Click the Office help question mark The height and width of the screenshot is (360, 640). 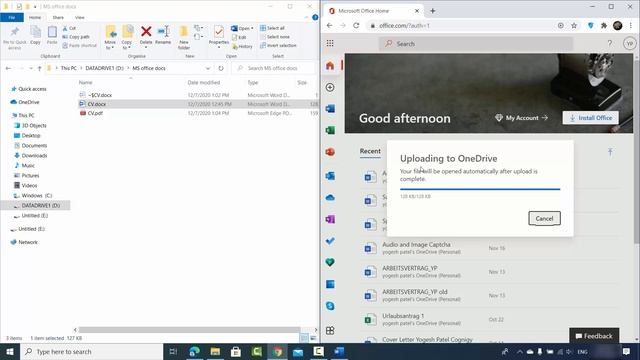[609, 43]
